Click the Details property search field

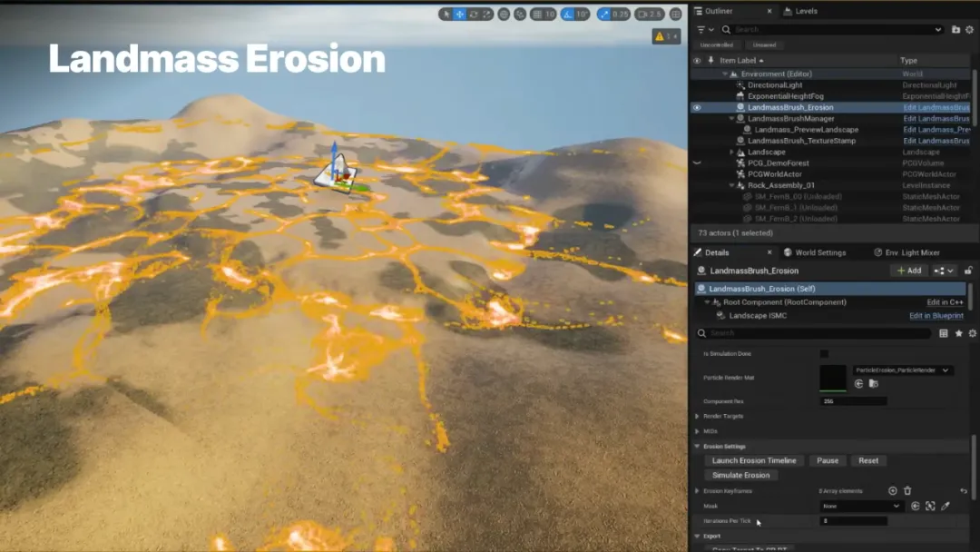point(814,333)
